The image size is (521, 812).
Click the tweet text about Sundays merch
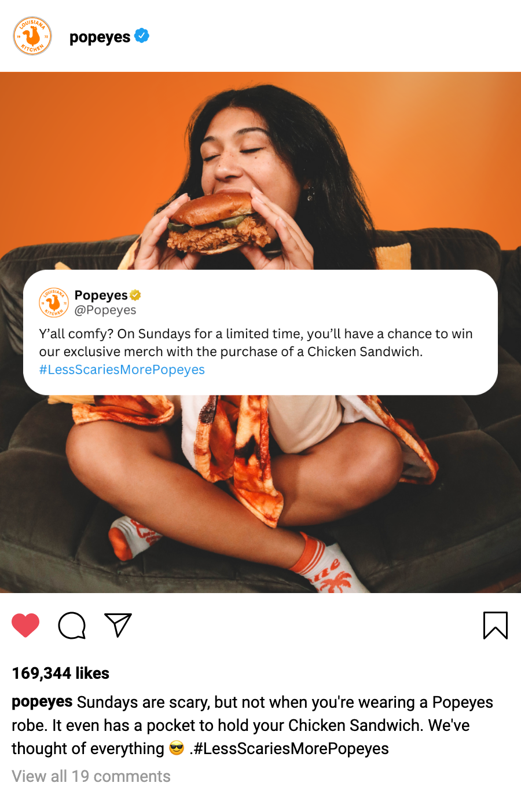[x=256, y=342]
